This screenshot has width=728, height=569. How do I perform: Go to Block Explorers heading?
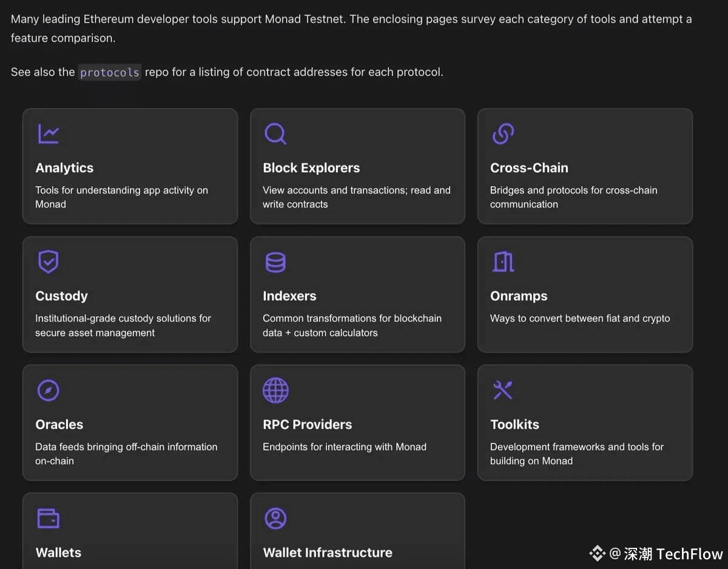(311, 168)
